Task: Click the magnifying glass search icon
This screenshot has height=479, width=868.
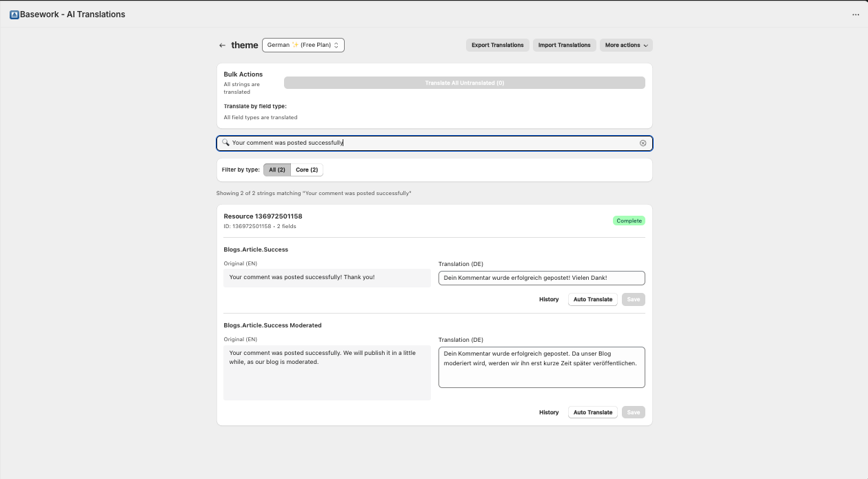Action: (225, 143)
